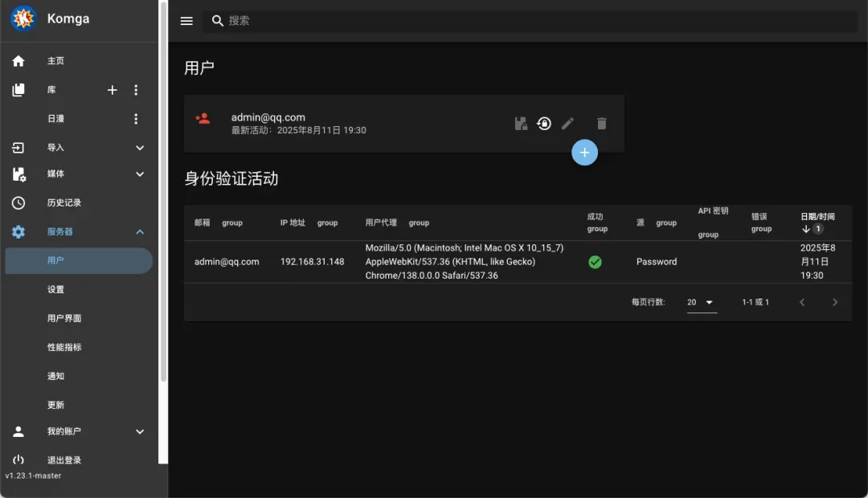Click 退出登录 to log out
868x498 pixels.
pyautogui.click(x=64, y=460)
